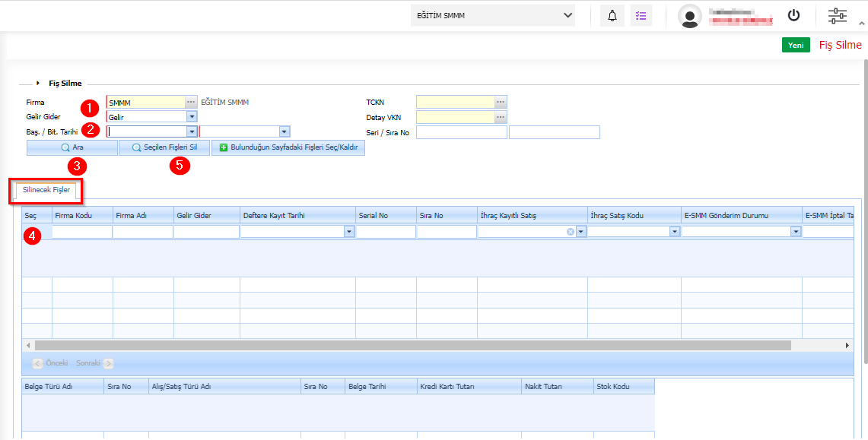Click Belge Tarihi column header
The height and width of the screenshot is (440, 868).
click(381, 386)
